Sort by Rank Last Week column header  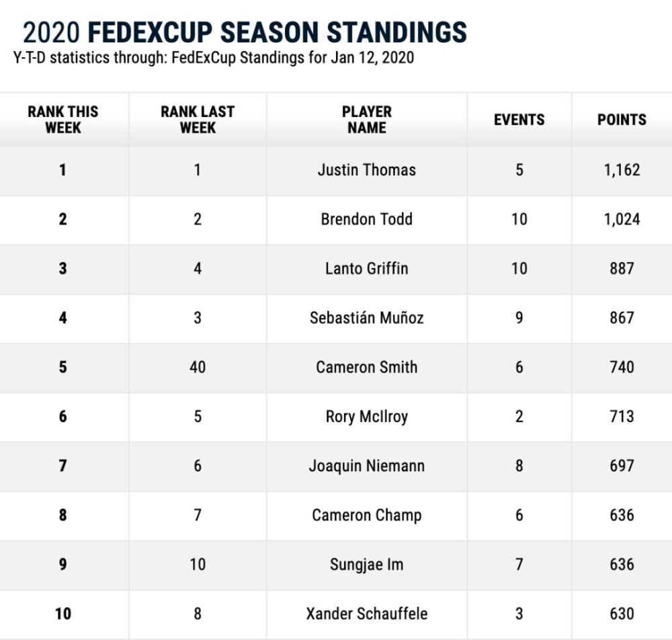coord(198,120)
